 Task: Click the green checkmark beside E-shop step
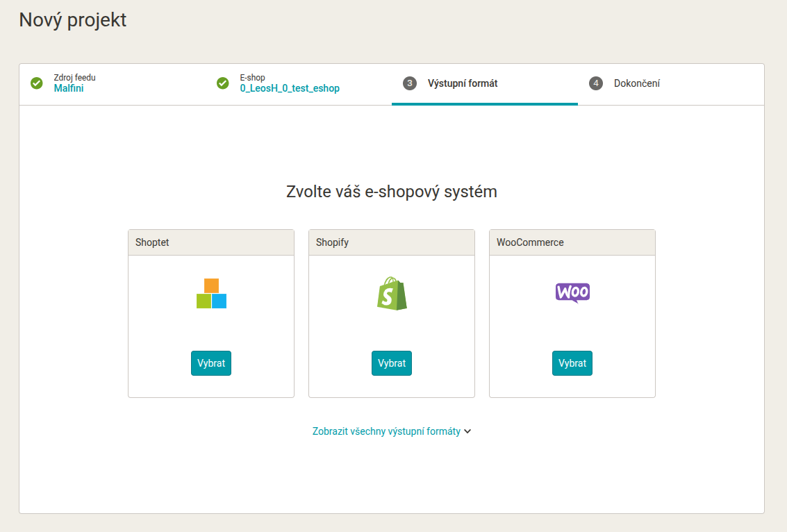(223, 83)
